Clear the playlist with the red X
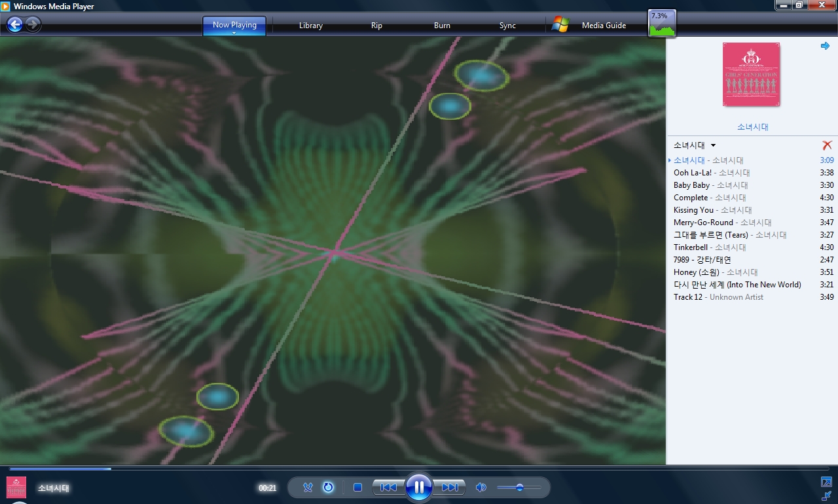Viewport: 838px width, 504px height. coord(827,145)
